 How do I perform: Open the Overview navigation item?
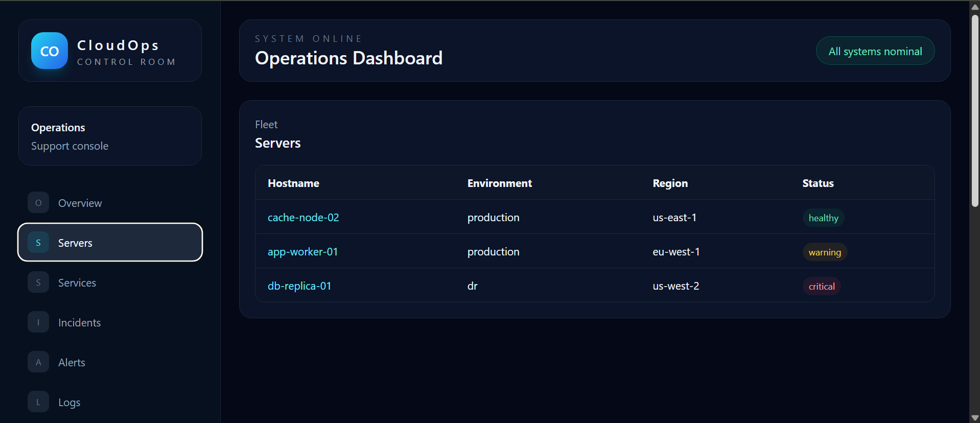(110, 203)
